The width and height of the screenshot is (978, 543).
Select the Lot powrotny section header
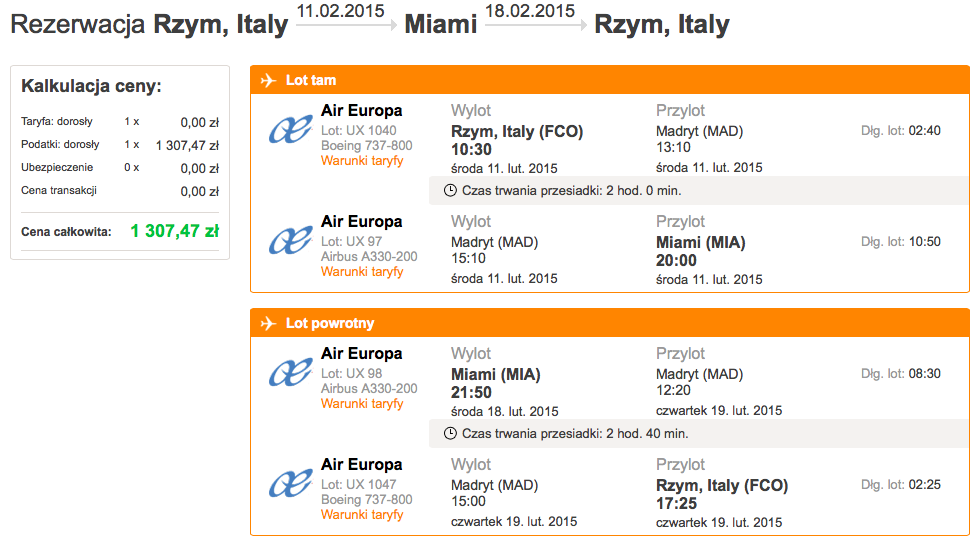tap(609, 324)
